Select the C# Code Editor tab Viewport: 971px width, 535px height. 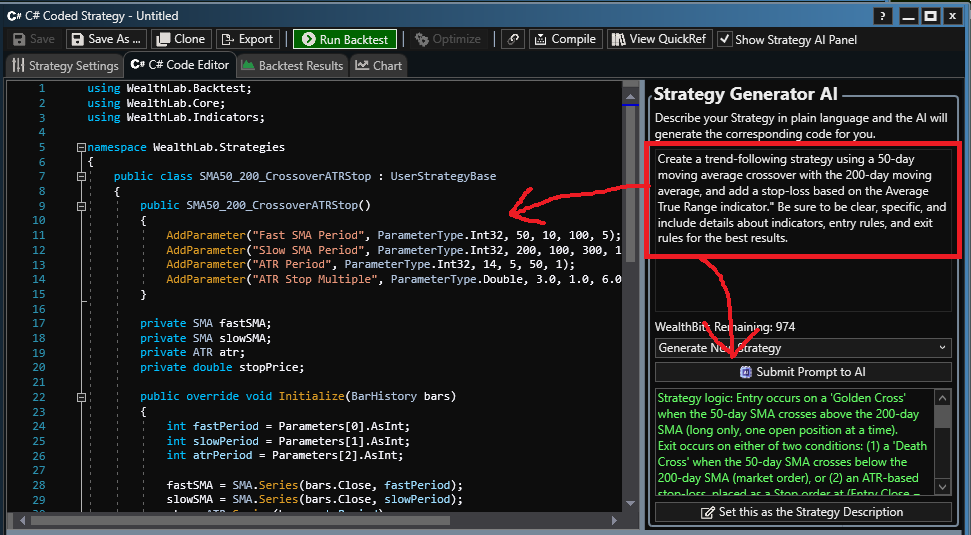[180, 65]
